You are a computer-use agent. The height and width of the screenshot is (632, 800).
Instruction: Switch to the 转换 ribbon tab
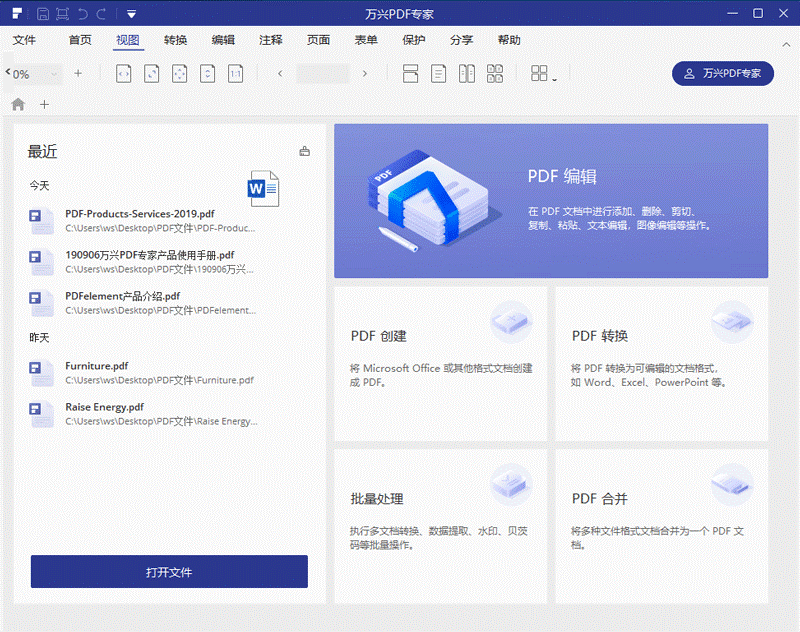pos(174,40)
